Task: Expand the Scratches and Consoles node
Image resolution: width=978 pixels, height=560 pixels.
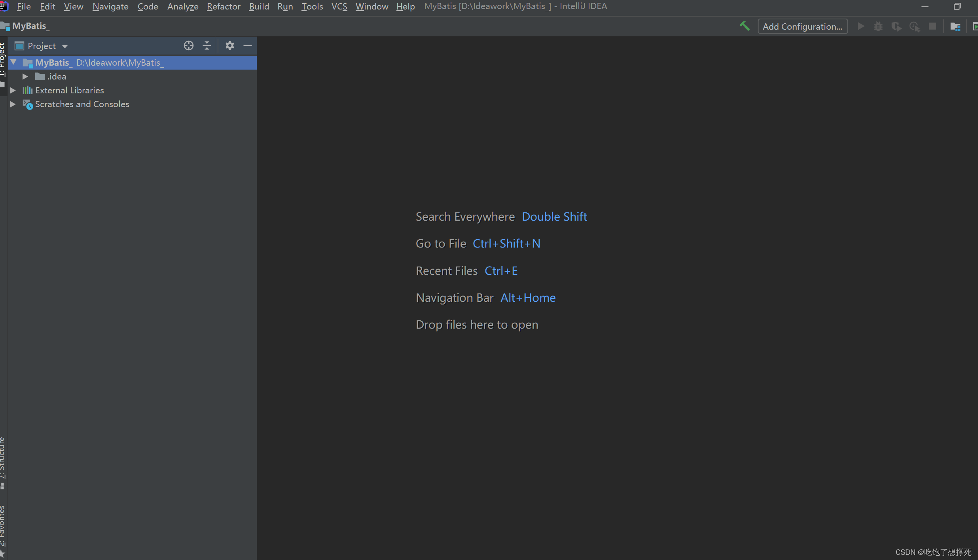Action: pyautogui.click(x=13, y=104)
